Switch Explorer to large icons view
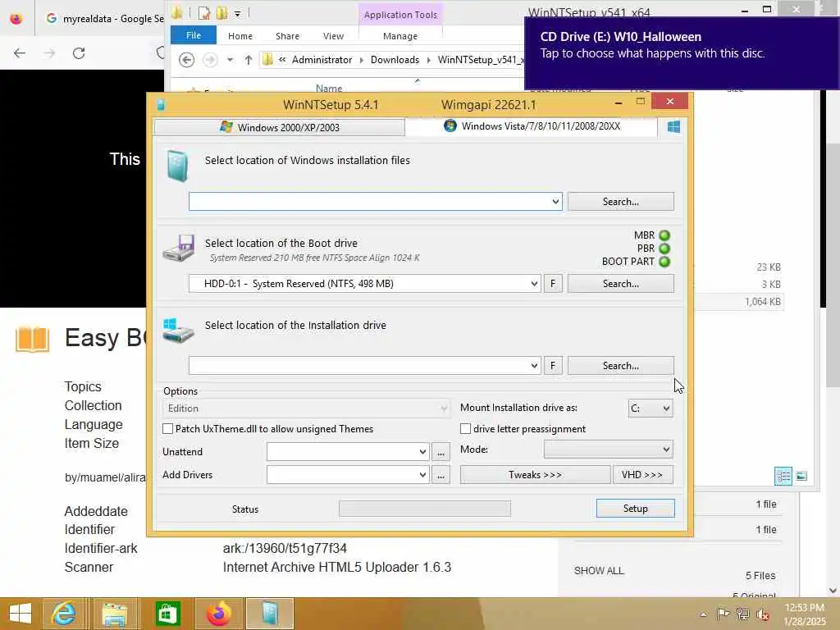 tap(801, 476)
